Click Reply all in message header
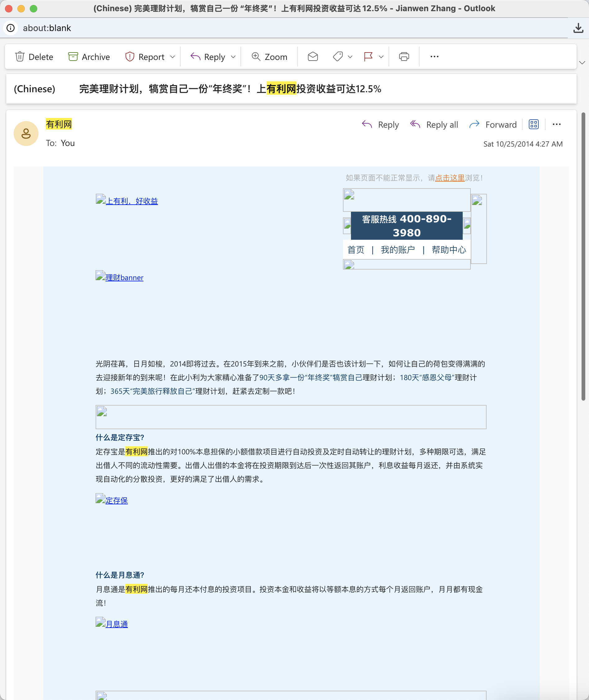This screenshot has height=700, width=589. click(x=434, y=125)
